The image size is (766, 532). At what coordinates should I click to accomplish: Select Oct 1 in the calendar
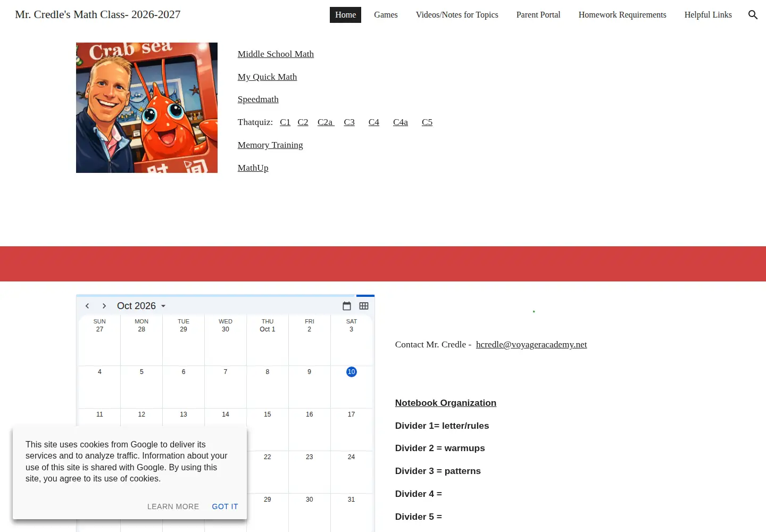pyautogui.click(x=268, y=329)
